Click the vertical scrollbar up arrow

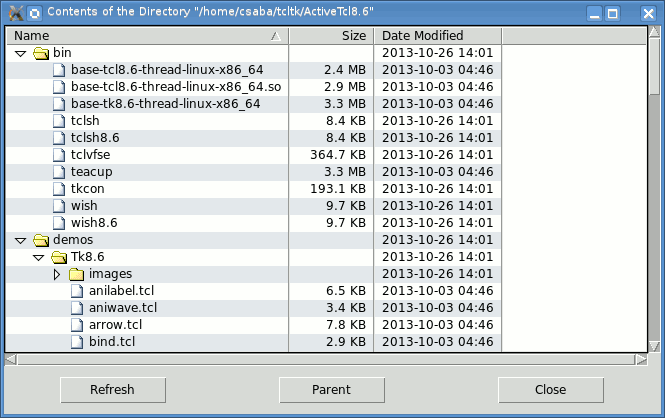654,31
